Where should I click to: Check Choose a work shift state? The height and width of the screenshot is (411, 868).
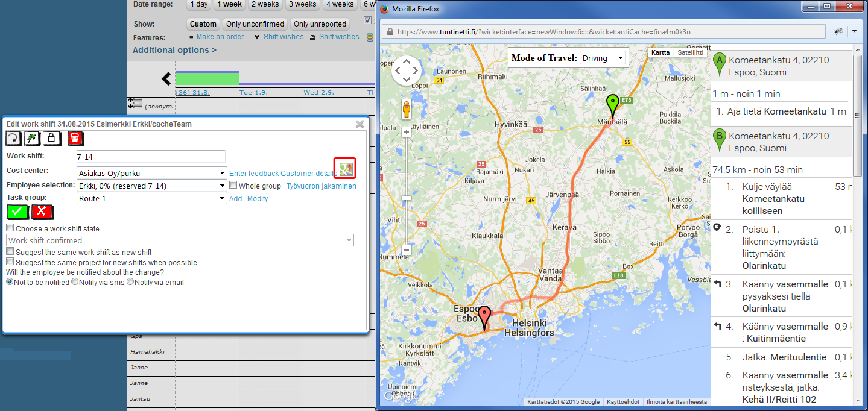(x=10, y=228)
